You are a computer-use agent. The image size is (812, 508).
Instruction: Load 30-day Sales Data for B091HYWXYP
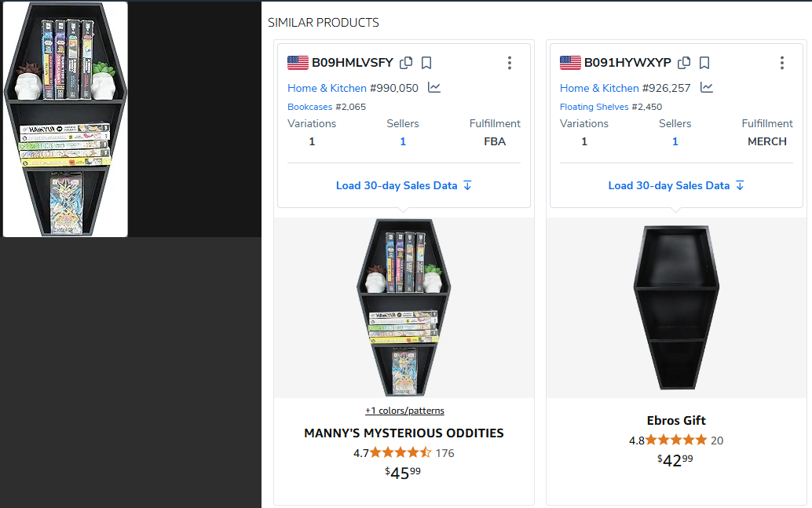pyautogui.click(x=676, y=185)
